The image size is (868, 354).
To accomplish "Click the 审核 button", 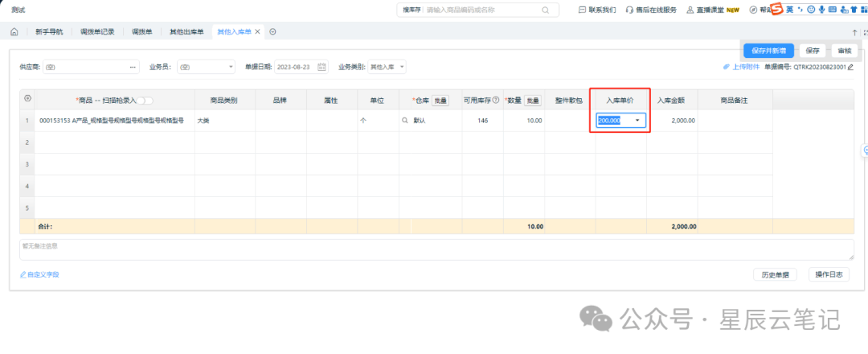I will click(844, 51).
